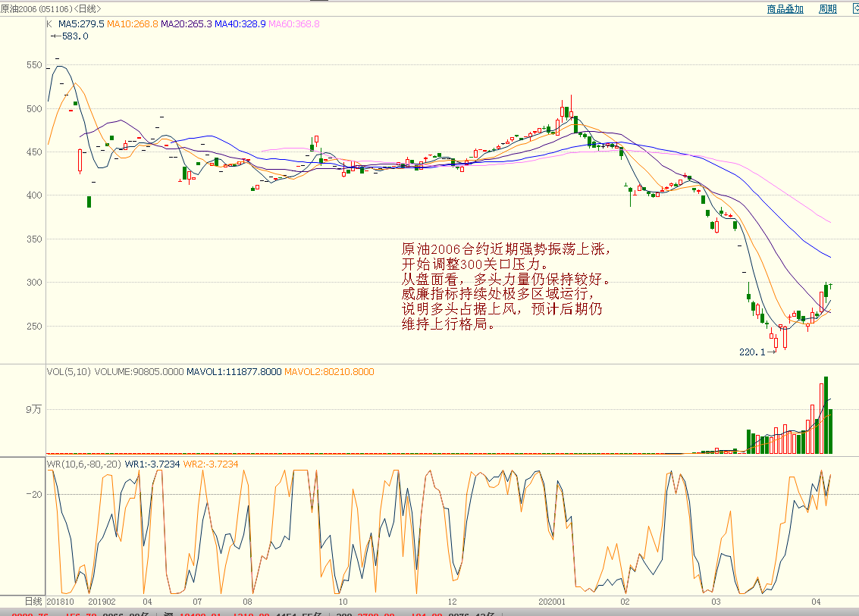The image size is (859, 616).
Task: Click the 02 month axis label
Action: tap(625, 602)
